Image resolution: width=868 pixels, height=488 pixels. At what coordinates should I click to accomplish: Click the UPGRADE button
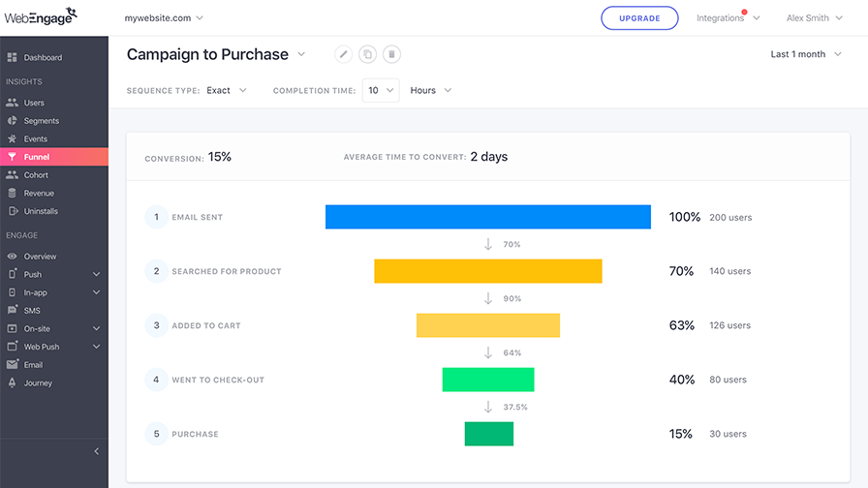(x=639, y=18)
